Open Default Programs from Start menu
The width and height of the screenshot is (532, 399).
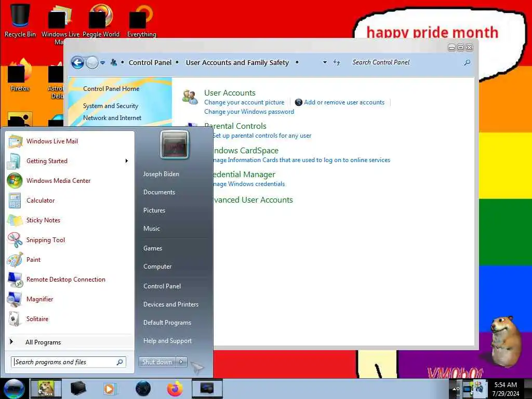coord(167,322)
